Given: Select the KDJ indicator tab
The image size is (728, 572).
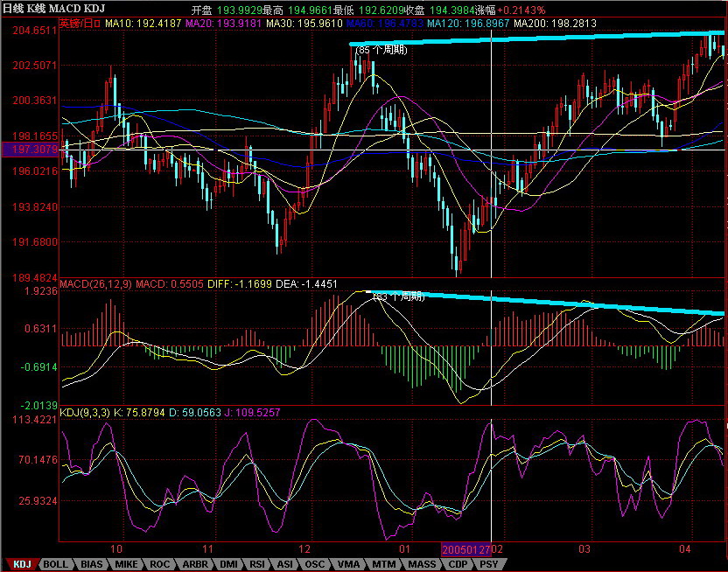Looking at the screenshot, I should coord(21,564).
